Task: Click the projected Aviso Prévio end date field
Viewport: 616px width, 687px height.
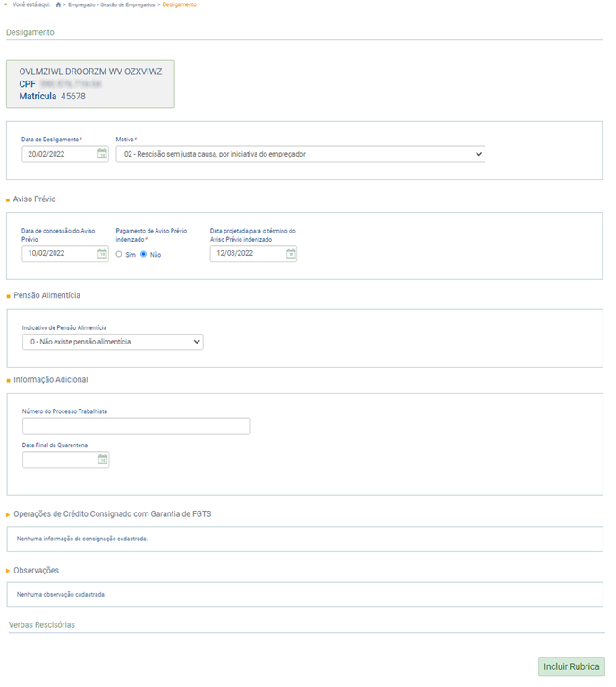Action: pos(247,253)
